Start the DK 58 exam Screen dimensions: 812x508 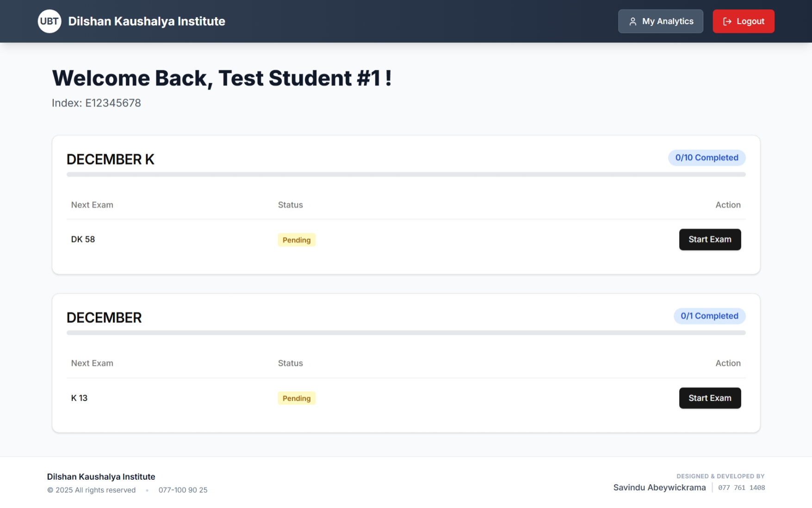click(x=710, y=239)
